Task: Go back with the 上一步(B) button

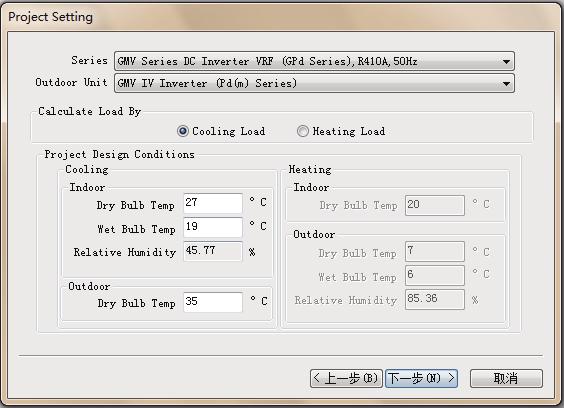Action: tap(346, 378)
